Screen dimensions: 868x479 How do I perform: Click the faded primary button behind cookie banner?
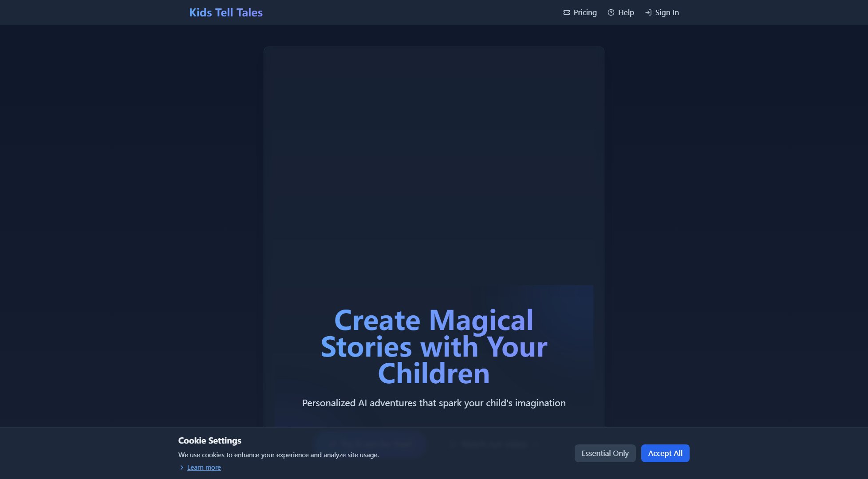tap(370, 444)
